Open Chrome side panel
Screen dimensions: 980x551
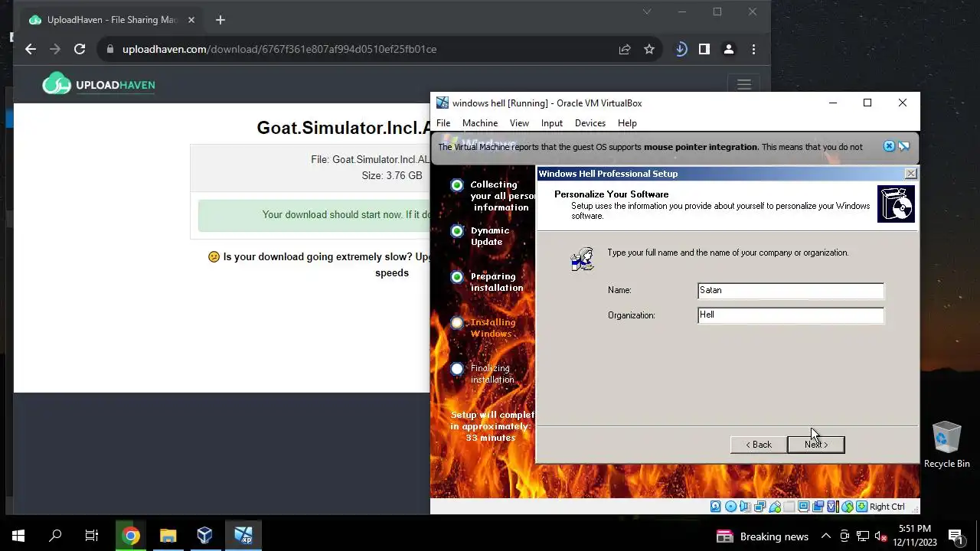point(704,49)
